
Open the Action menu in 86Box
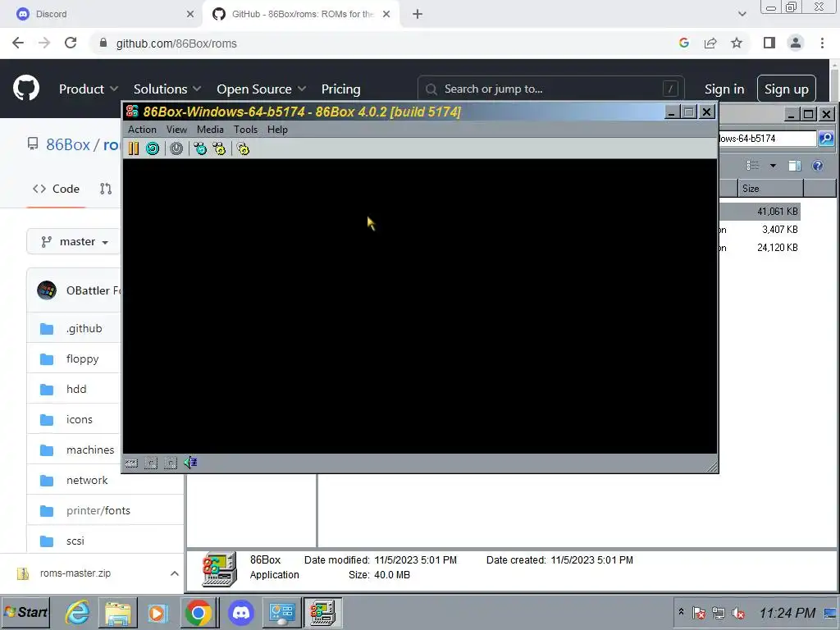tap(142, 129)
